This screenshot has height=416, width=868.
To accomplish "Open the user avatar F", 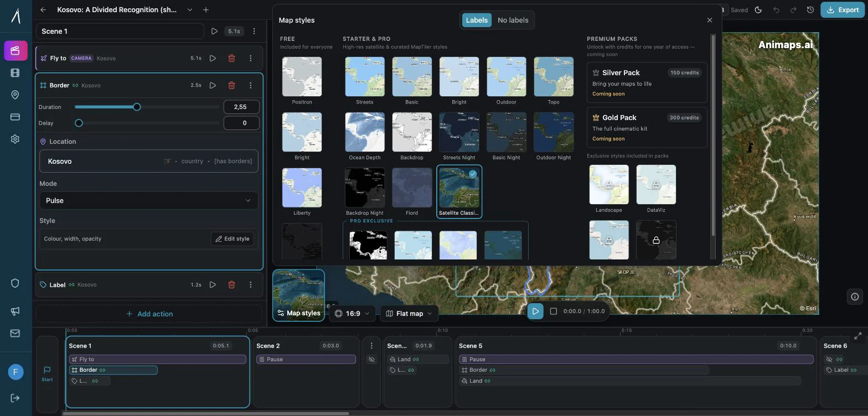I will [15, 372].
